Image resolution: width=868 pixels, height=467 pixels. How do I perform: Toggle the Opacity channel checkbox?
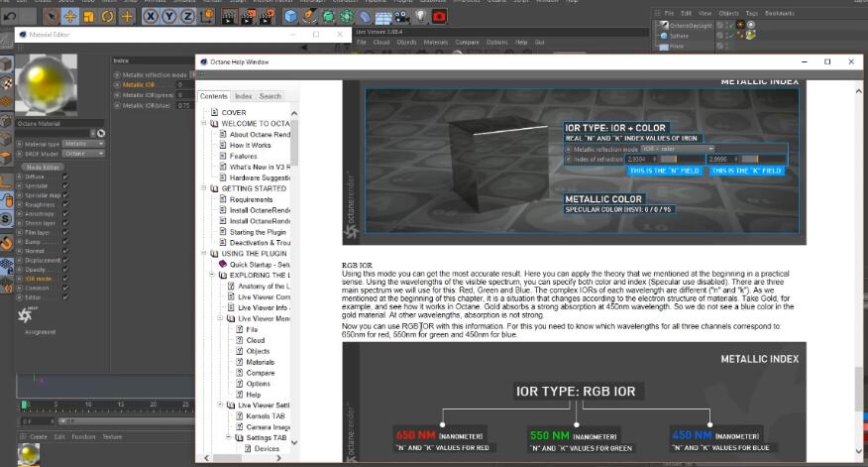pyautogui.click(x=65, y=270)
